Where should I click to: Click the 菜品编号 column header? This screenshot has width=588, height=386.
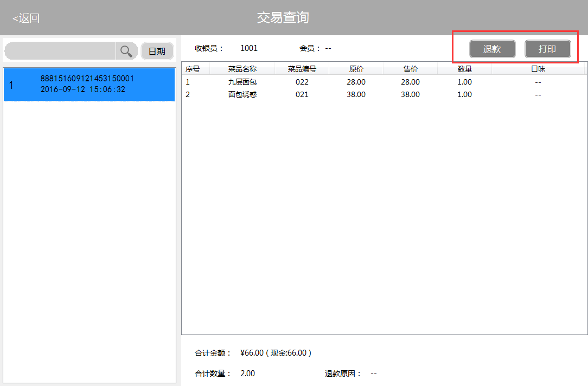pos(302,69)
